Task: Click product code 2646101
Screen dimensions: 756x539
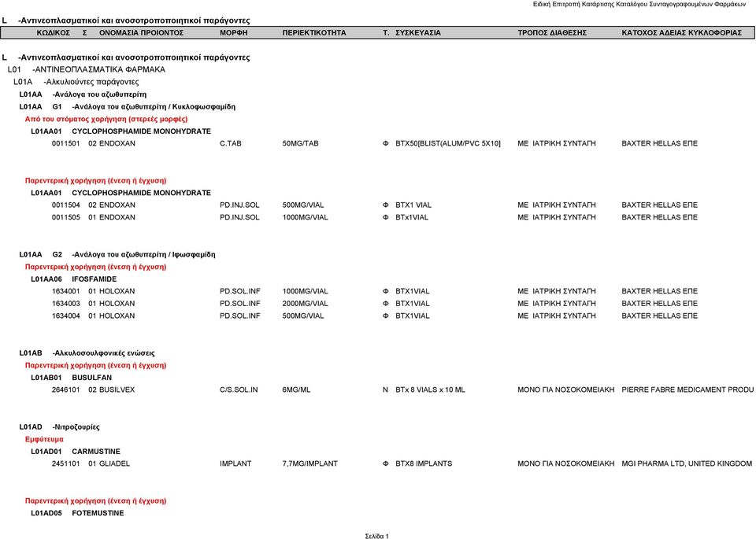Action: [x=66, y=389]
